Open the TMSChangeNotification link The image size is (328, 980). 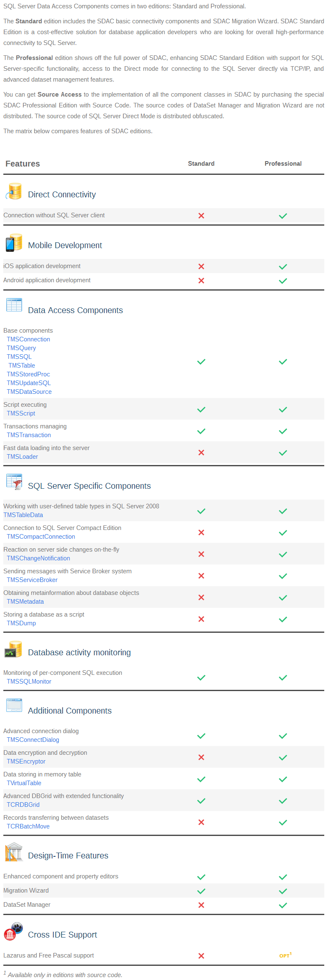click(x=38, y=558)
